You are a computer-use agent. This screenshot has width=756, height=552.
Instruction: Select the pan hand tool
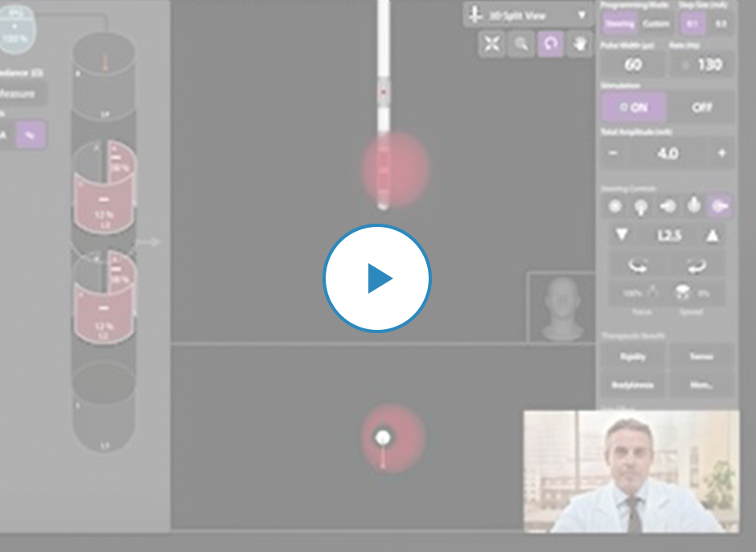[580, 44]
